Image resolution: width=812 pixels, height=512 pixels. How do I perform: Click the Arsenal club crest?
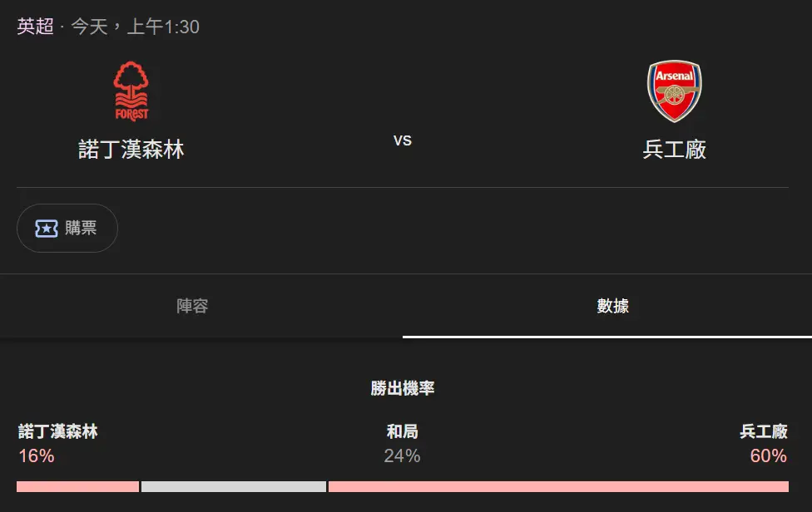pos(674,91)
